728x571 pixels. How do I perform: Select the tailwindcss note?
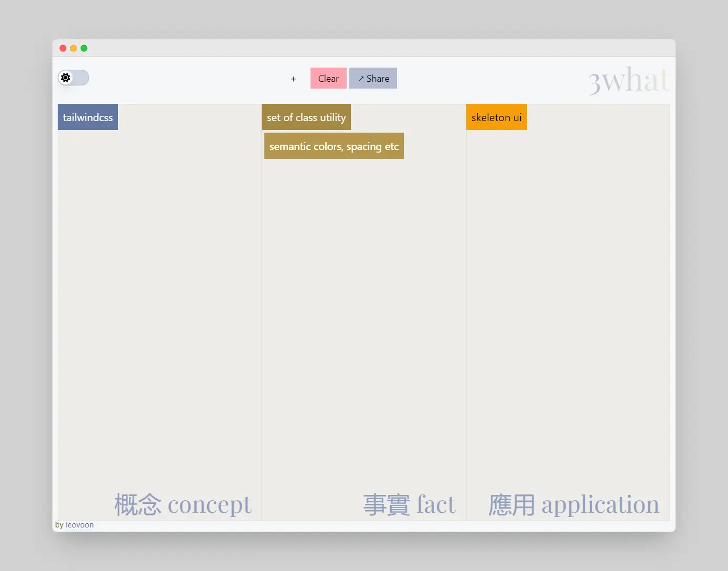click(x=88, y=117)
